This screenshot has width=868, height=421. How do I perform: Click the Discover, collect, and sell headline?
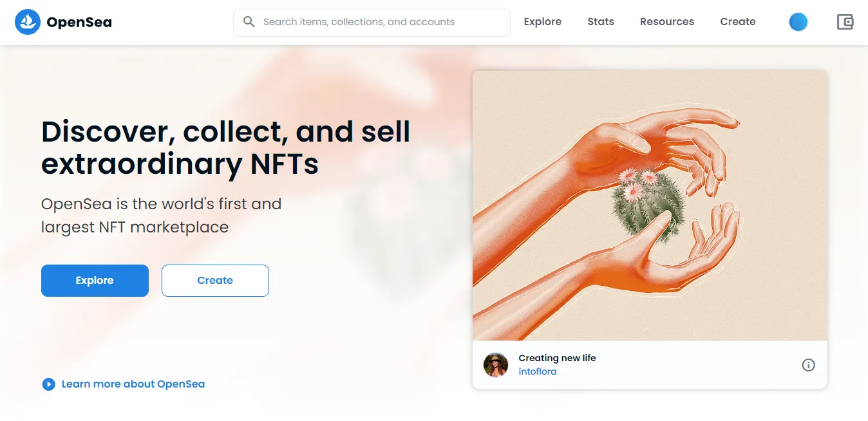225,147
